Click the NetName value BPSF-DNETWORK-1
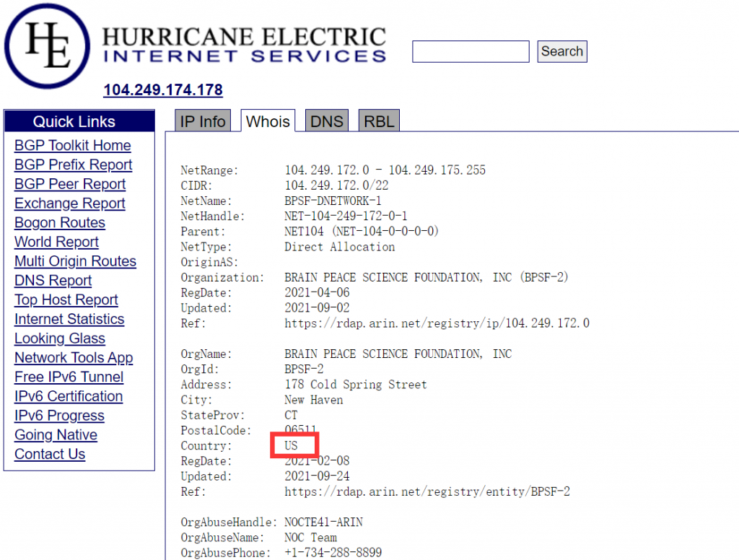 tap(333, 201)
